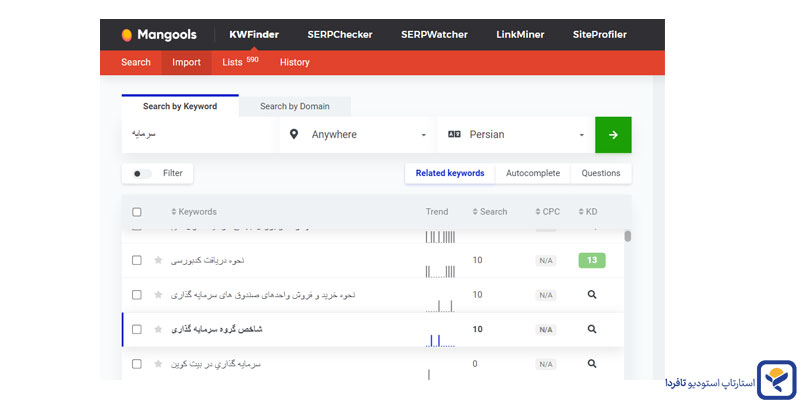Viewport: 800px width, 400px height.
Task: Tick the select-all checkbox in the header
Action: pos(137,212)
